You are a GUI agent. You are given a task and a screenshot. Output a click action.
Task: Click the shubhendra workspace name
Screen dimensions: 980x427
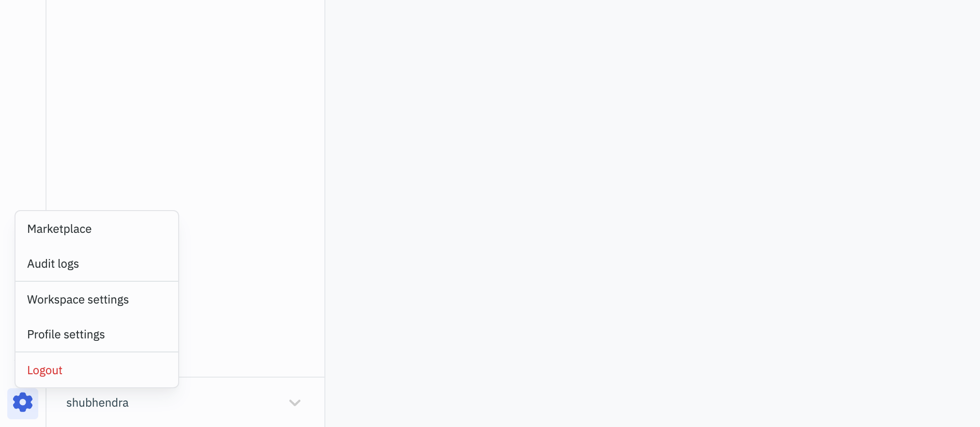point(97,403)
